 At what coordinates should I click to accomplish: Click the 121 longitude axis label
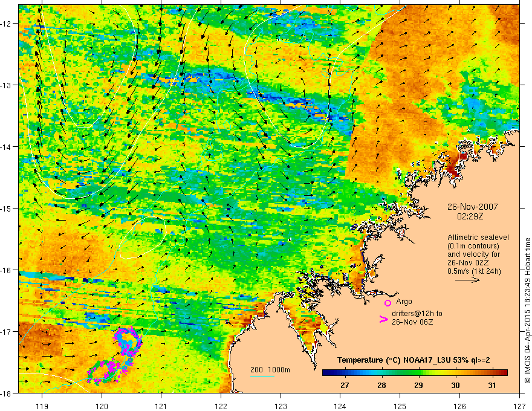(x=161, y=406)
